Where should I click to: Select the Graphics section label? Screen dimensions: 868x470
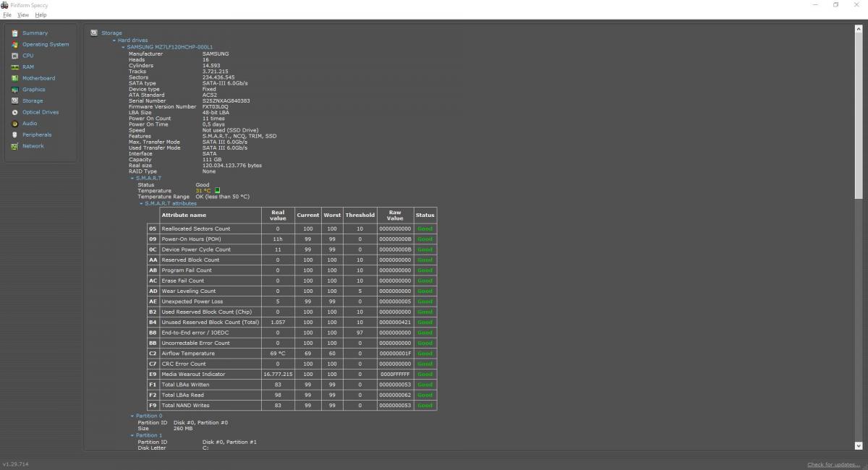tap(33, 90)
